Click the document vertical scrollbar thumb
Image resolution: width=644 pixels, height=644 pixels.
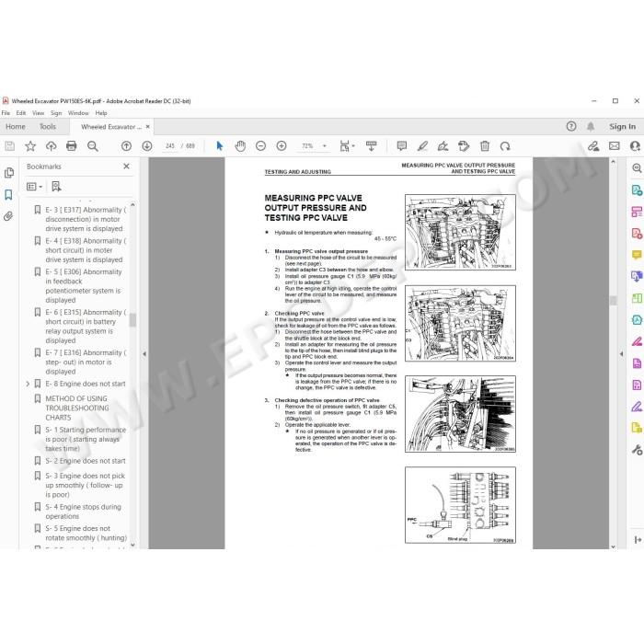click(614, 301)
